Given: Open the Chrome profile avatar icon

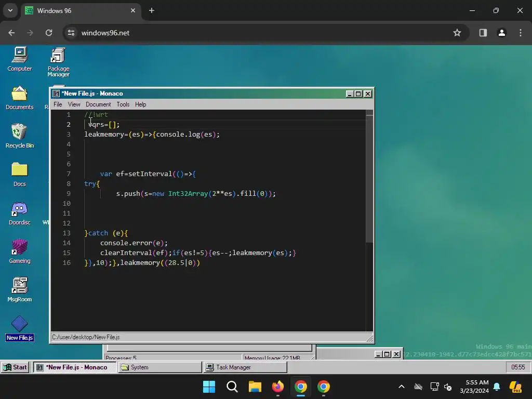Looking at the screenshot, I should point(502,33).
